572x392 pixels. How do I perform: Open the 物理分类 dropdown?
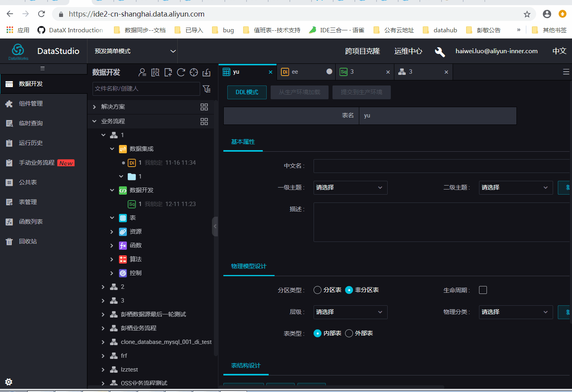[516, 312]
